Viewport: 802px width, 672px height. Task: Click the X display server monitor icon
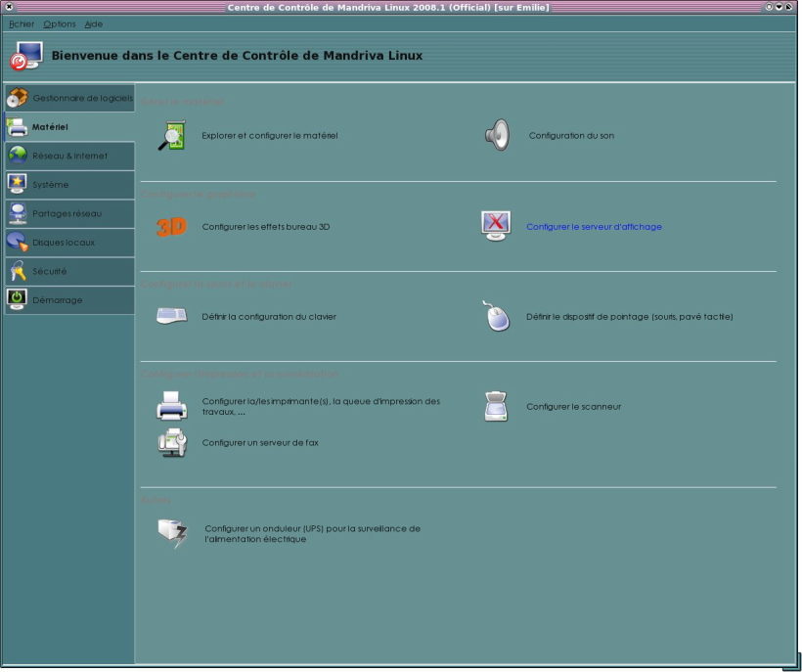click(x=496, y=226)
